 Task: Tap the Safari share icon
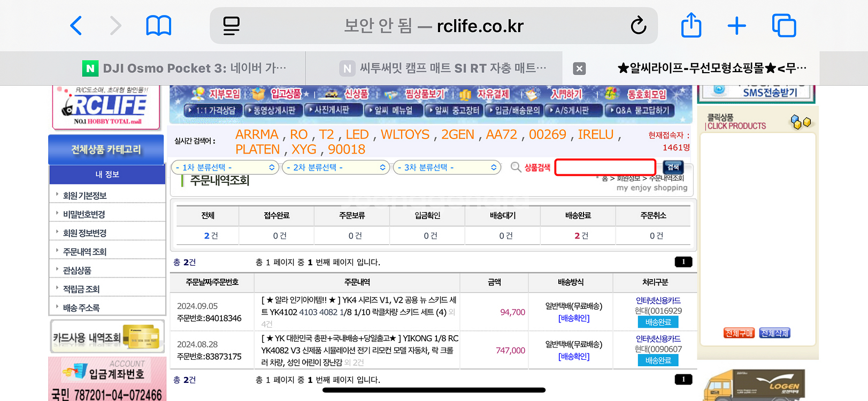[x=691, y=25]
